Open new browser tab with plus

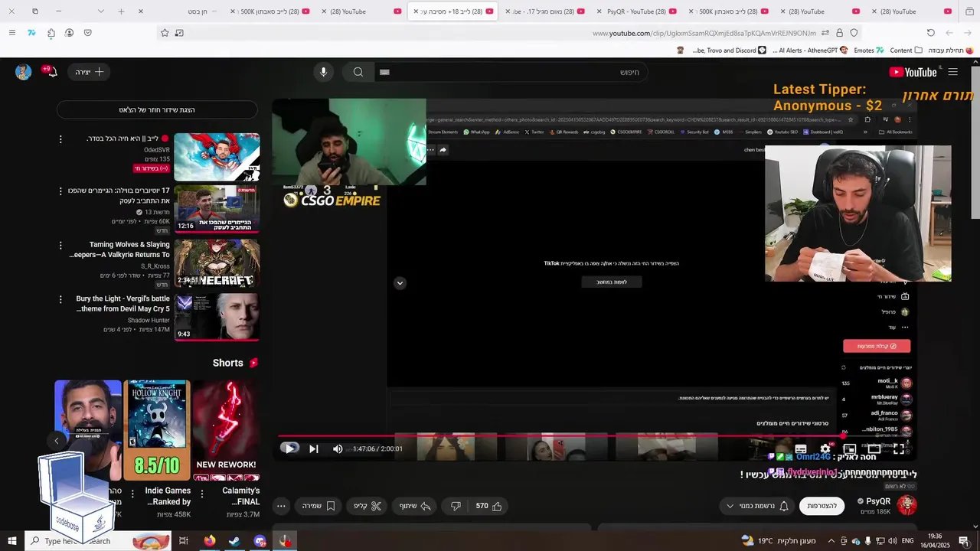point(121,11)
